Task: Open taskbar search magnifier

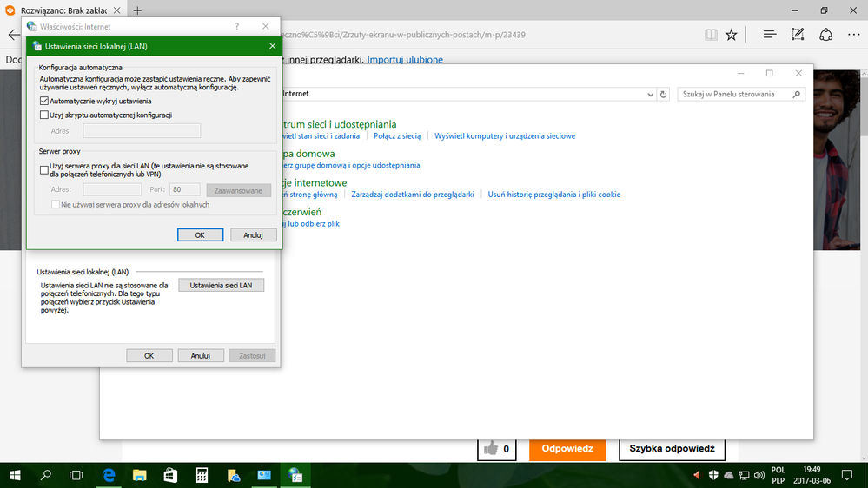Action: (46, 475)
